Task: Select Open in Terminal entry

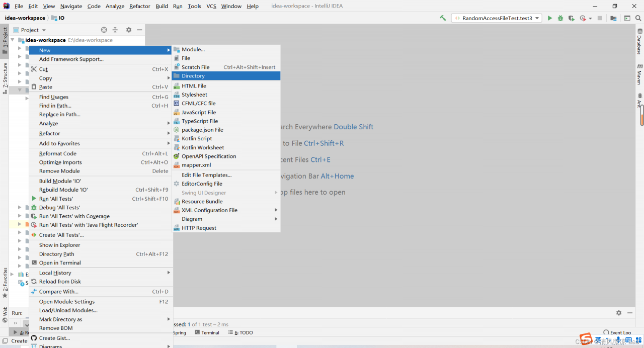Action: tap(101, 263)
